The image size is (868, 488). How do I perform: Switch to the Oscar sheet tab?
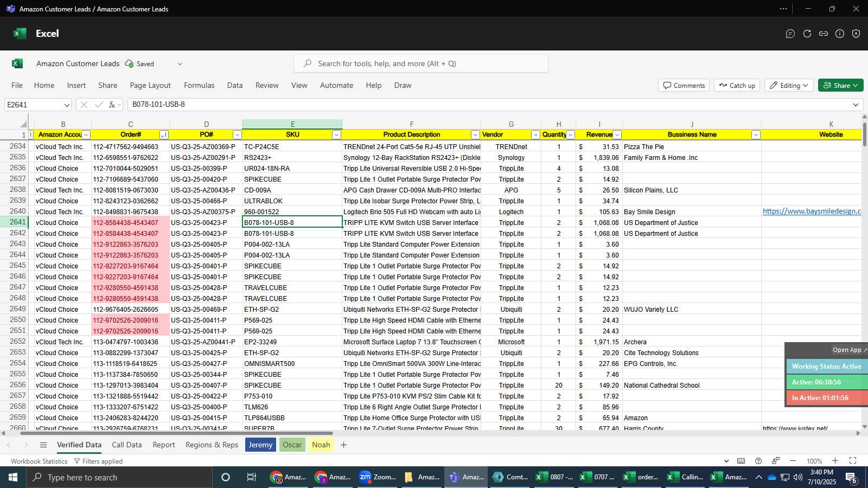pos(292,445)
